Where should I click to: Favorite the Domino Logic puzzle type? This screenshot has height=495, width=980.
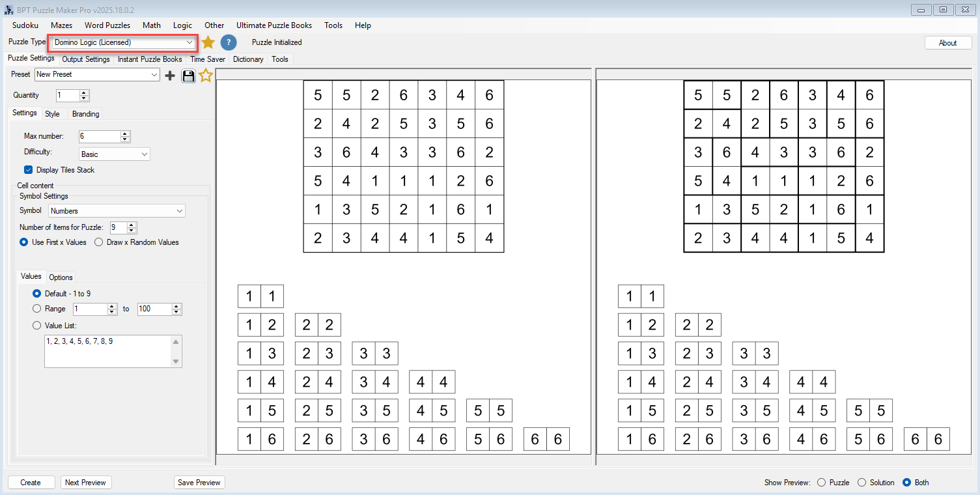208,42
